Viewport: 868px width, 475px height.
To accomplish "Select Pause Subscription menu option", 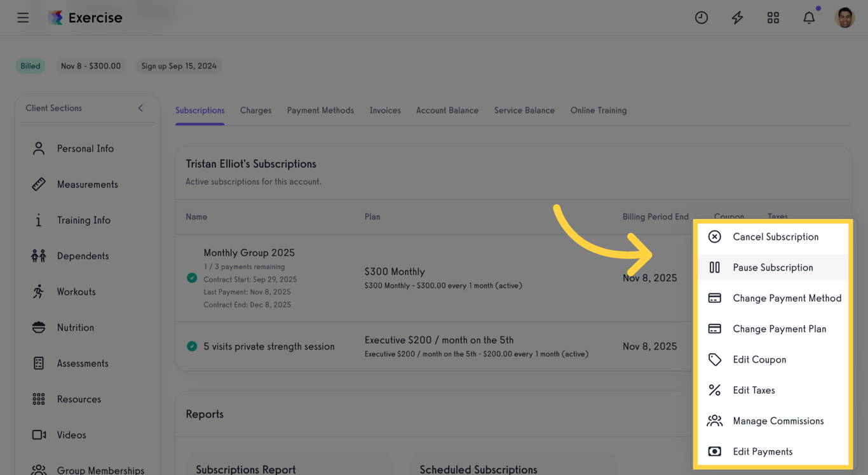I will click(773, 267).
